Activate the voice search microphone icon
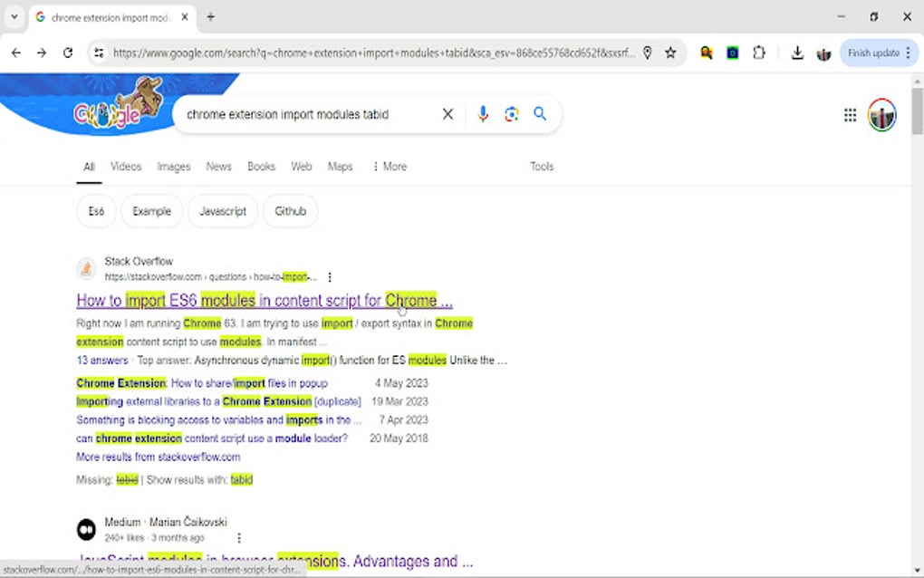The width and height of the screenshot is (924, 578). pyautogui.click(x=482, y=114)
